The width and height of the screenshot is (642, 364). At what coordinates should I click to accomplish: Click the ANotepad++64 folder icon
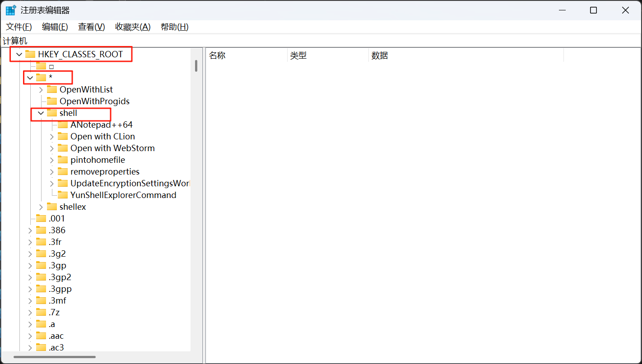63,124
